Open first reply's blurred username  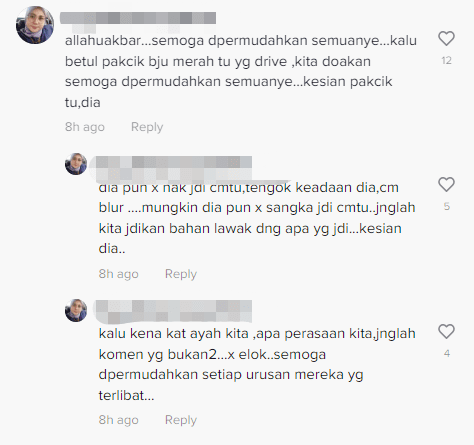click(x=174, y=169)
